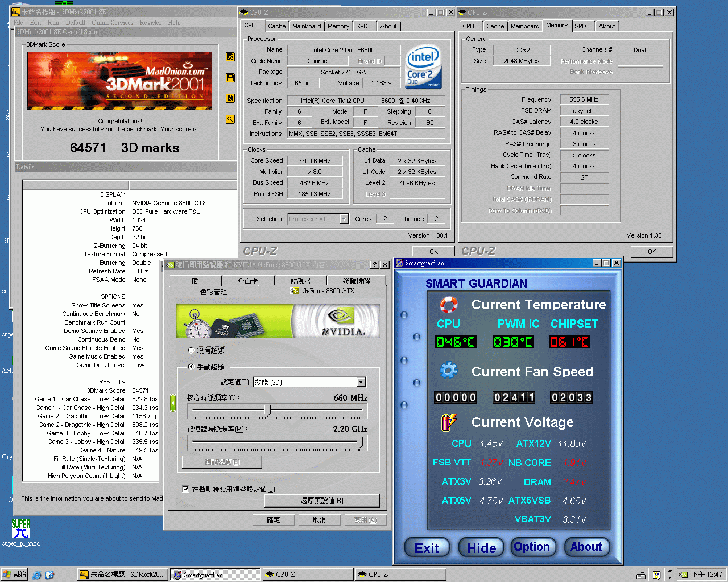Switch to About tab in right CPU-Z window

[607, 26]
